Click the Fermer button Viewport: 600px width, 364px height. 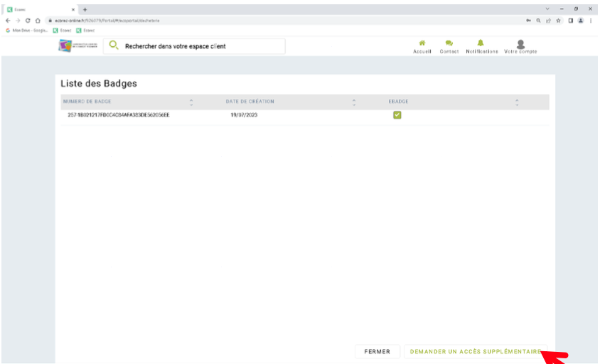pos(377,351)
